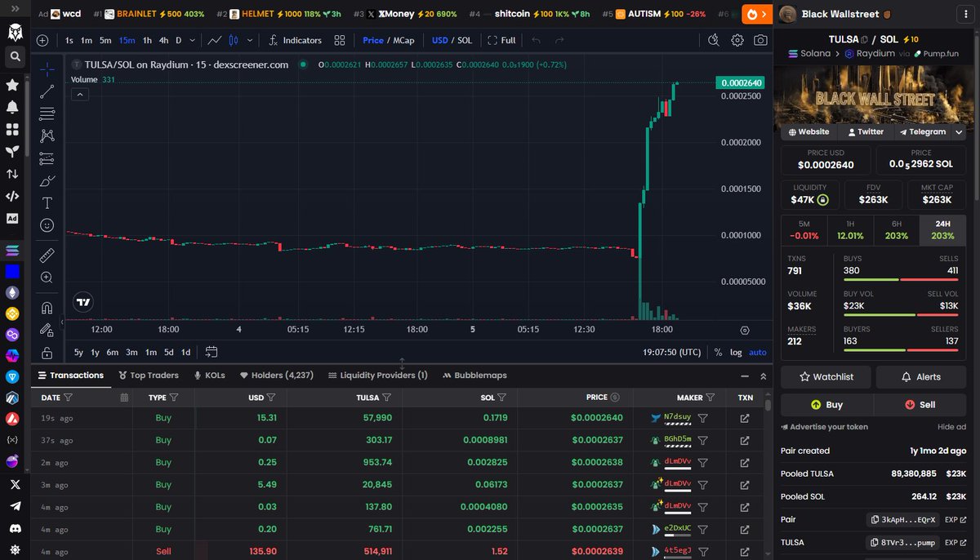The height and width of the screenshot is (560, 980).
Task: Open the emoji icons tool
Action: coord(47,224)
